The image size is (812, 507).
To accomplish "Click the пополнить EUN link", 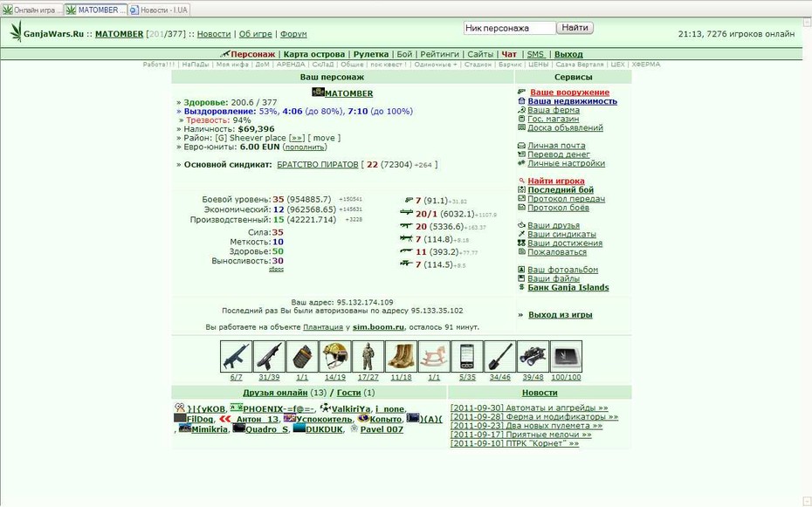I will tap(305, 147).
